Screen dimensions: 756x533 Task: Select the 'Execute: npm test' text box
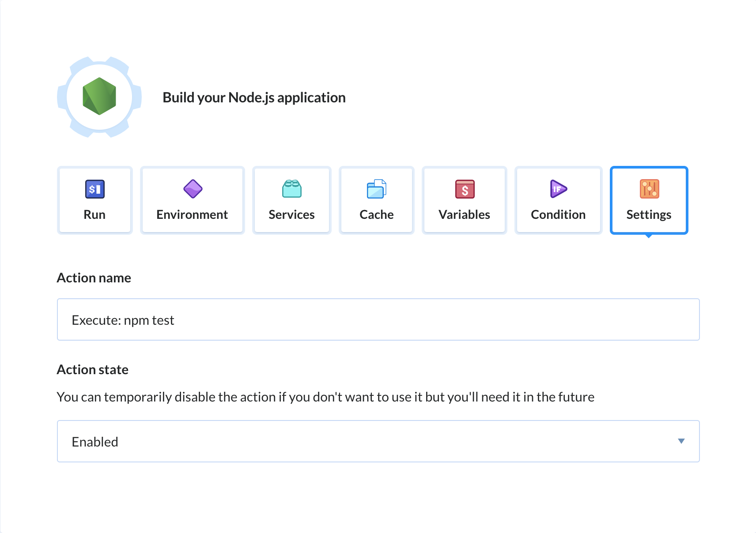[378, 319]
